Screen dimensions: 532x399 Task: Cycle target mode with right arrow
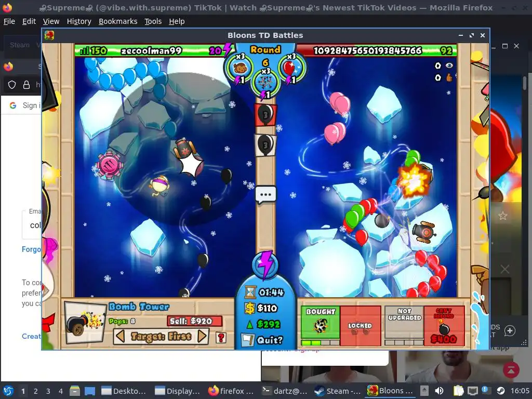[202, 337]
